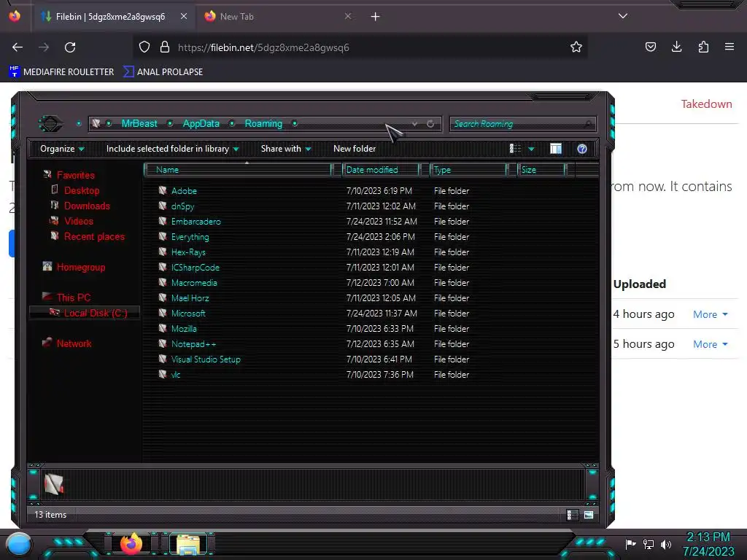This screenshot has width=747, height=560.
Task: Open Include selected folder in library menu
Action: pos(172,149)
